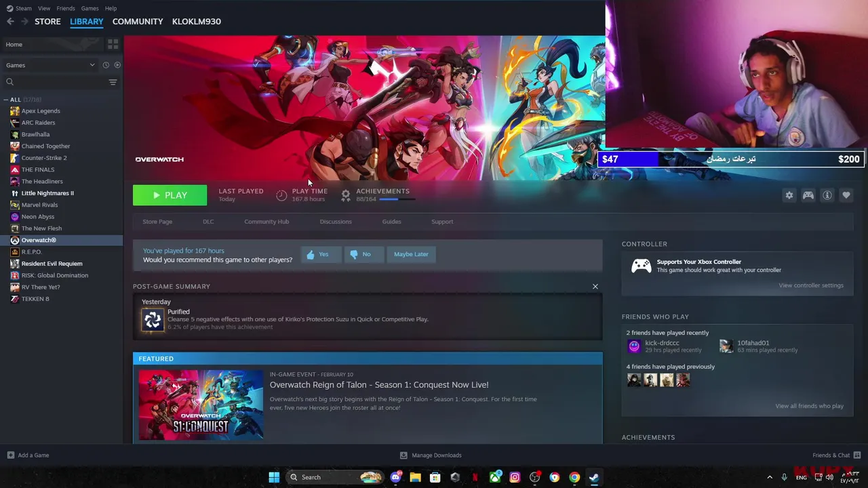This screenshot has width=868, height=488.
Task: Click No thumbs-down recommendation button
Action: (363, 254)
